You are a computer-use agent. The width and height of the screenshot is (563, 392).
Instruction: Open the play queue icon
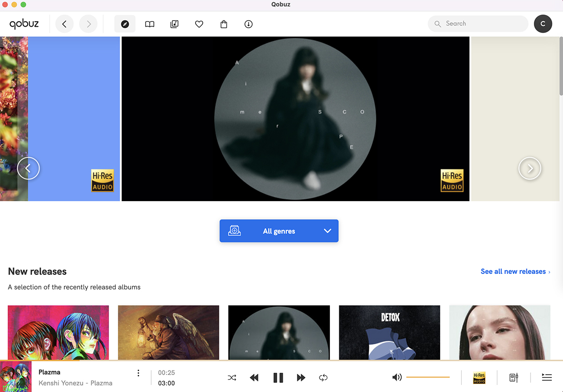coord(547,377)
